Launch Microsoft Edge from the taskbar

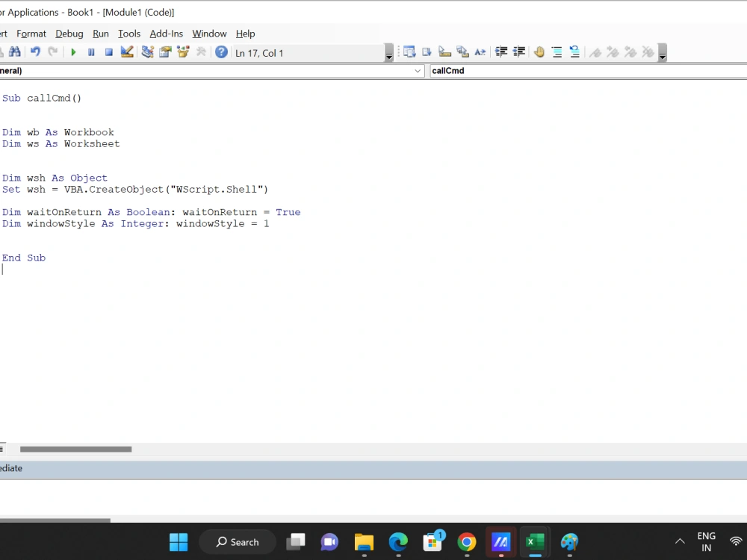[x=398, y=542]
